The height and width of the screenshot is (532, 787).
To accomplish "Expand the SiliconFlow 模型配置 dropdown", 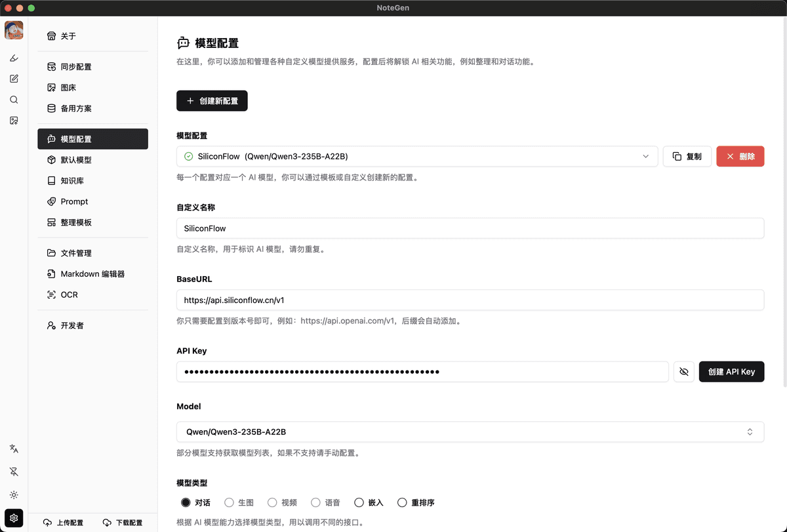I will click(416, 156).
